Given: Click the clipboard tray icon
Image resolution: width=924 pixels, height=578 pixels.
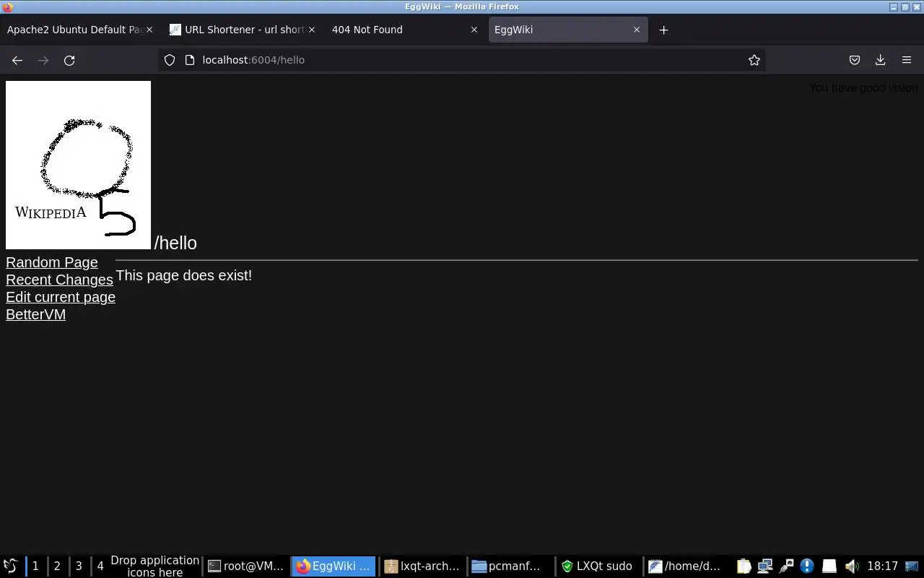Looking at the screenshot, I should (x=744, y=566).
